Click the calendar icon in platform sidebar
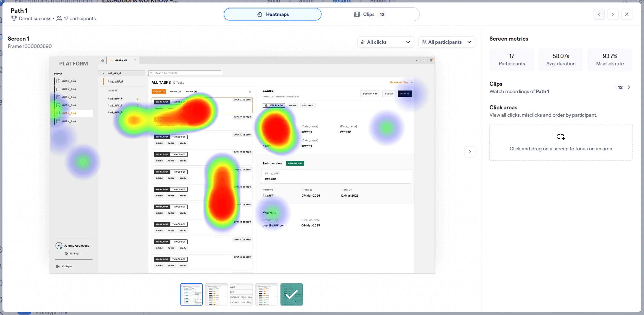The height and width of the screenshot is (315, 644). pyautogui.click(x=58, y=89)
